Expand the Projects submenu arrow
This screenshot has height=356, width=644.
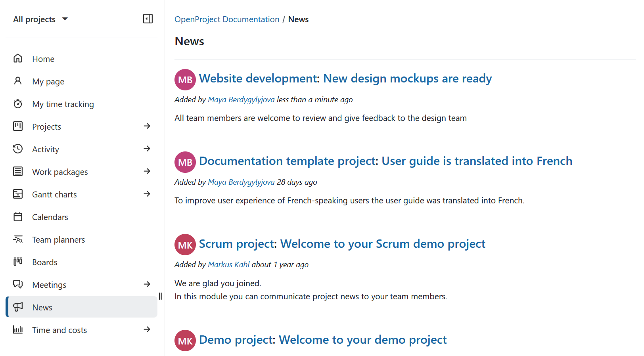click(x=147, y=126)
